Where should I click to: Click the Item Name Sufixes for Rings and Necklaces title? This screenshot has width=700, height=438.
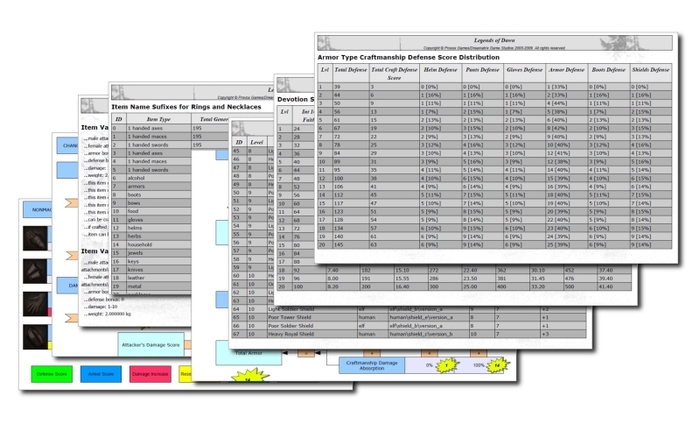[x=186, y=107]
